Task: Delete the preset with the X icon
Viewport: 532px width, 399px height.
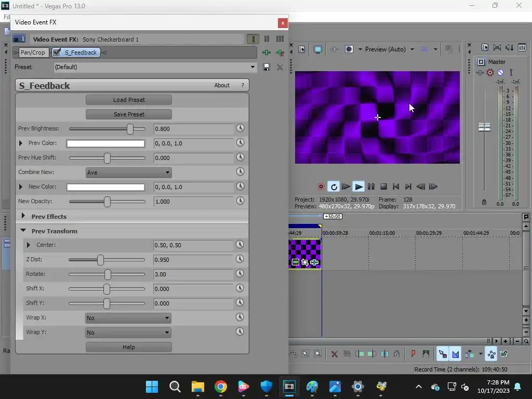Action: point(280,67)
